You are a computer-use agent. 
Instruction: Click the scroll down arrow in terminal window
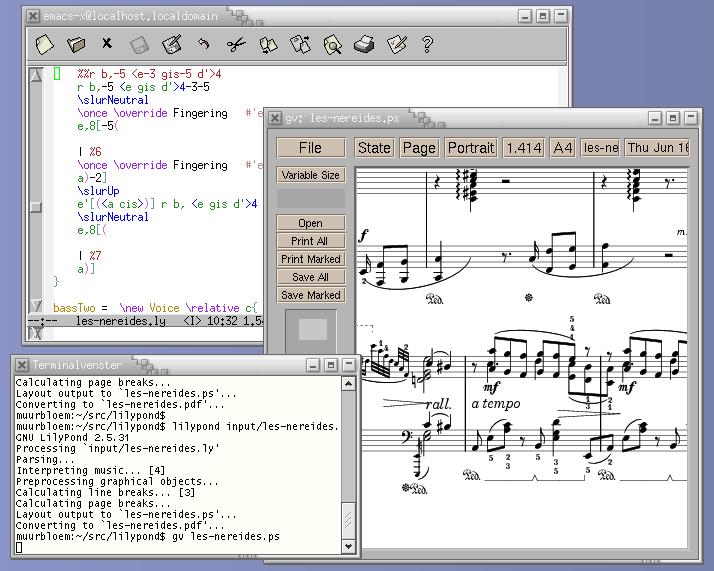(x=348, y=546)
